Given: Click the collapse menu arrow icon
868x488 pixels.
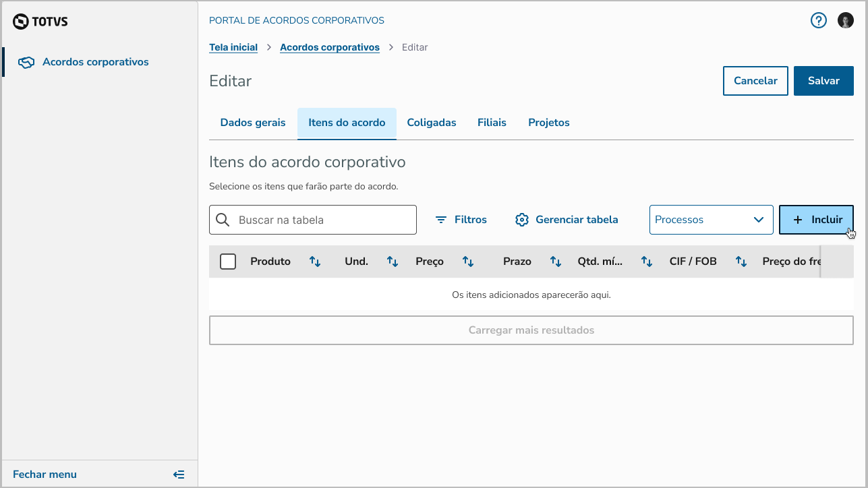Looking at the screenshot, I should click(x=179, y=475).
